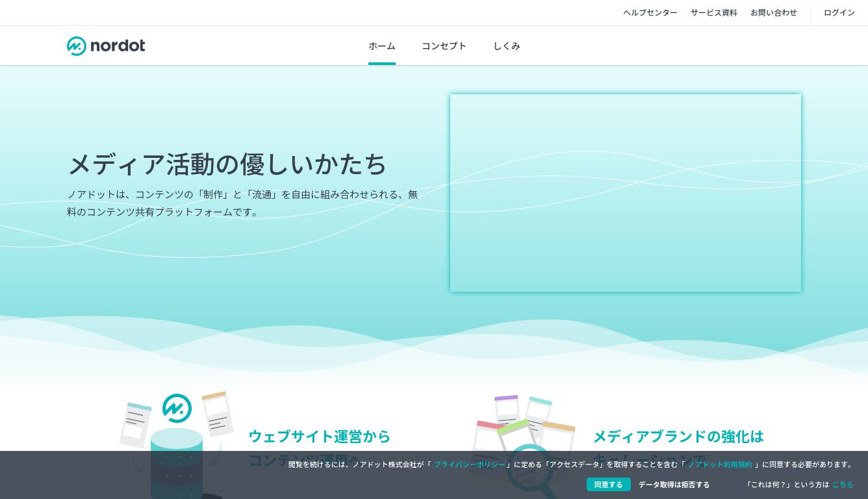
Task: Click データ取得は拒否する option
Action: click(674, 485)
